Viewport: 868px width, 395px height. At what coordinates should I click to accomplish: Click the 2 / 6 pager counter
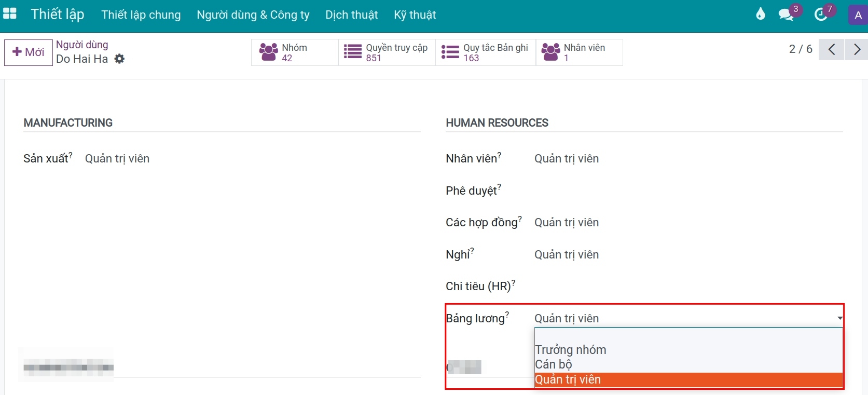(801, 49)
